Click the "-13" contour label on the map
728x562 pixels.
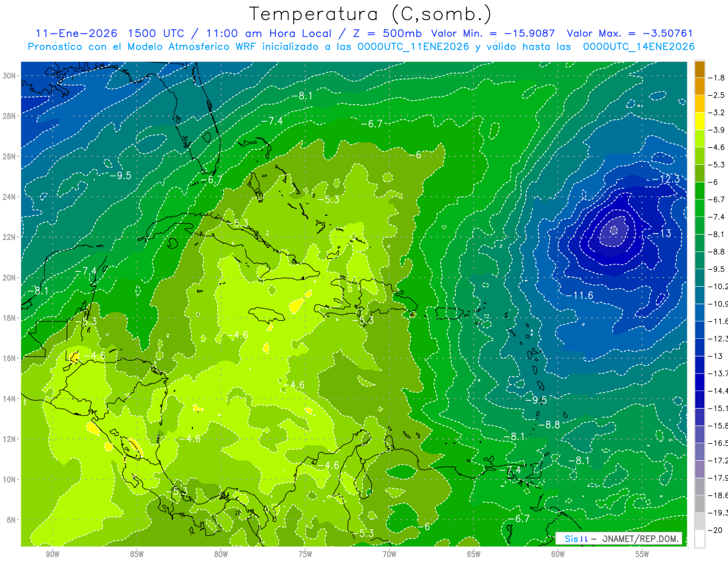[x=661, y=234]
